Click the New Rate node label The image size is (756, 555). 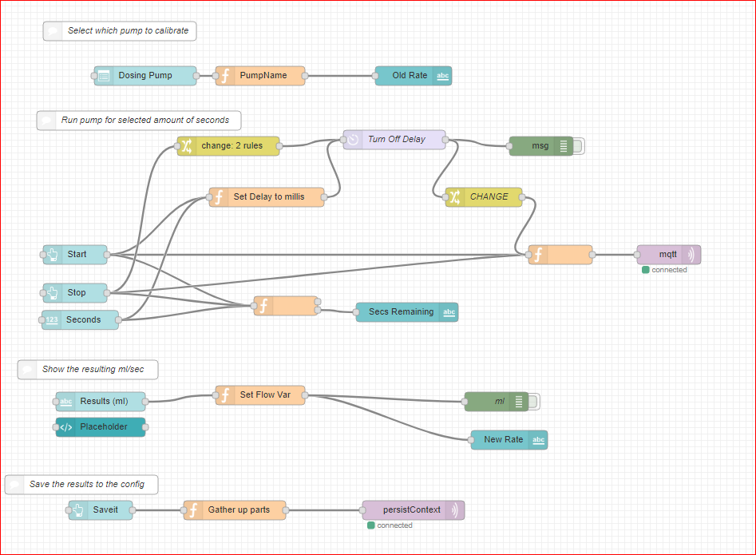tap(504, 439)
